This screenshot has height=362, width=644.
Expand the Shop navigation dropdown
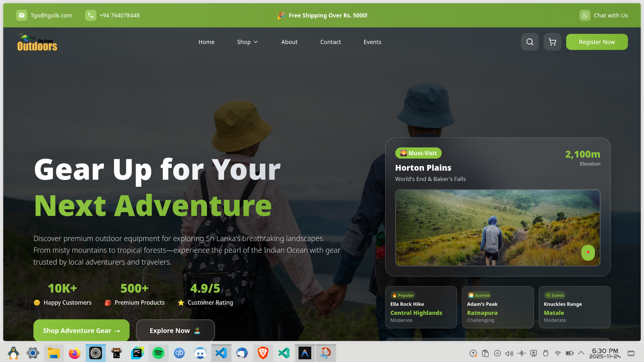[247, 42]
